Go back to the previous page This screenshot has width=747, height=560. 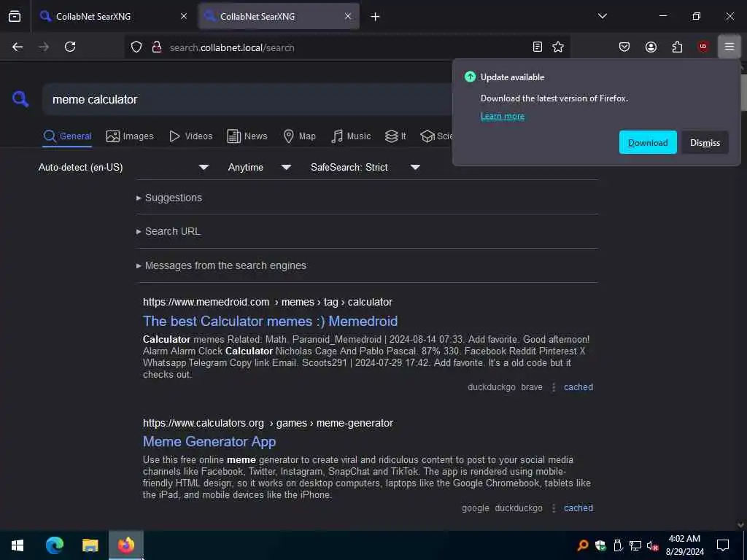point(18,47)
